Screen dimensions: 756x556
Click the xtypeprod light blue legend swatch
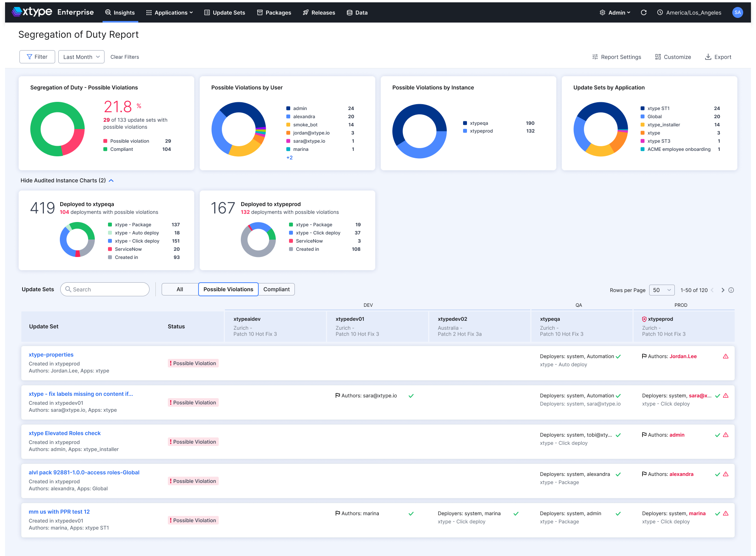pyautogui.click(x=465, y=131)
